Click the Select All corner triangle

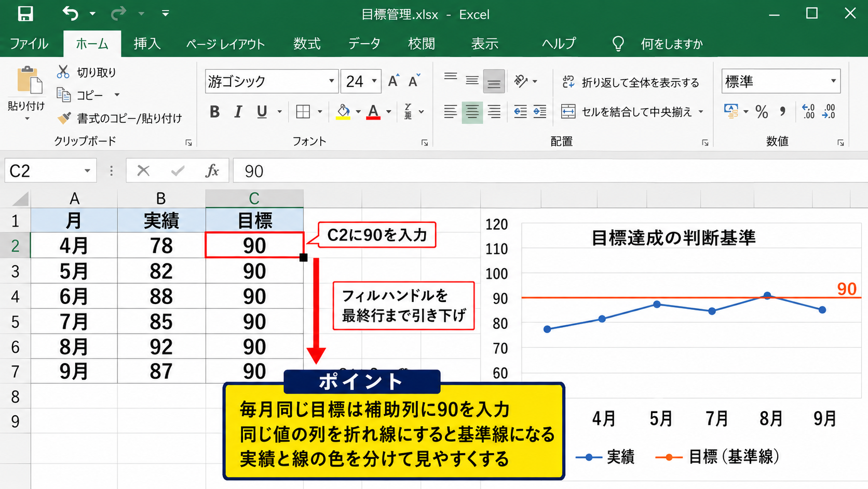pyautogui.click(x=20, y=199)
